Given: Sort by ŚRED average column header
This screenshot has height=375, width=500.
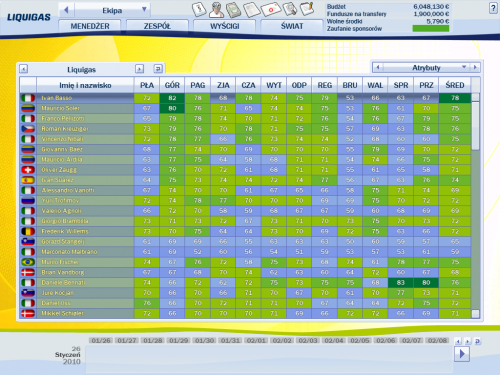Looking at the screenshot, I should coord(455,85).
